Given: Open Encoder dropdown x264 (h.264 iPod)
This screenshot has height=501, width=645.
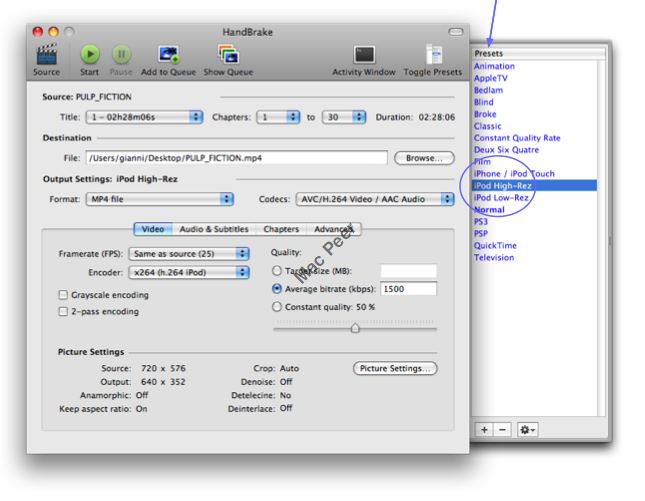Looking at the screenshot, I should [189, 272].
